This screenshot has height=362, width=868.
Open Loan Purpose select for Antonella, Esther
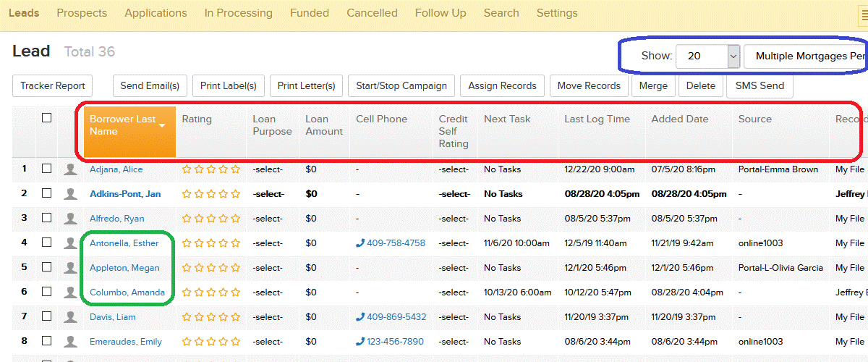267,243
